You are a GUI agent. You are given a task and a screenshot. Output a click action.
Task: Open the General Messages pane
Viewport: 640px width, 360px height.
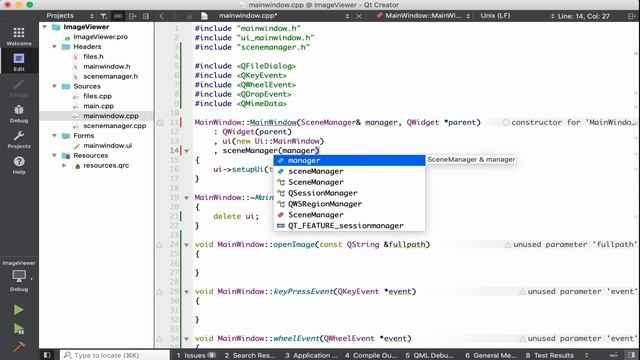[x=491, y=355]
